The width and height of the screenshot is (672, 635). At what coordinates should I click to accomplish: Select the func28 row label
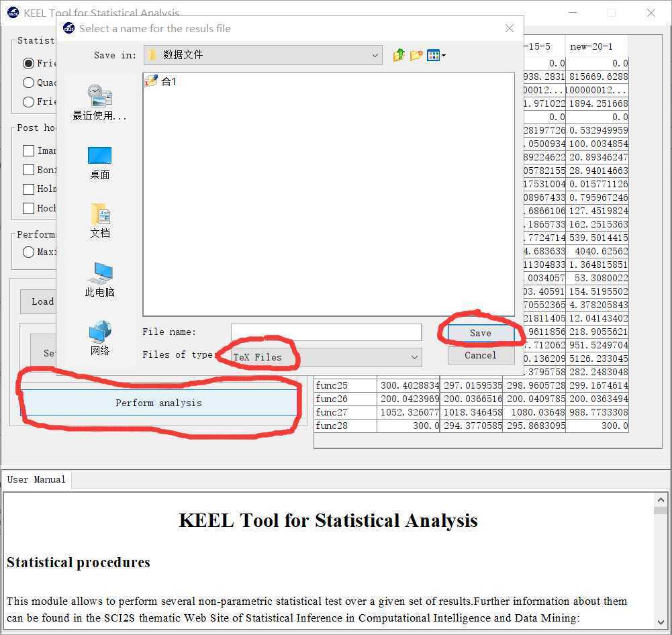[346, 426]
